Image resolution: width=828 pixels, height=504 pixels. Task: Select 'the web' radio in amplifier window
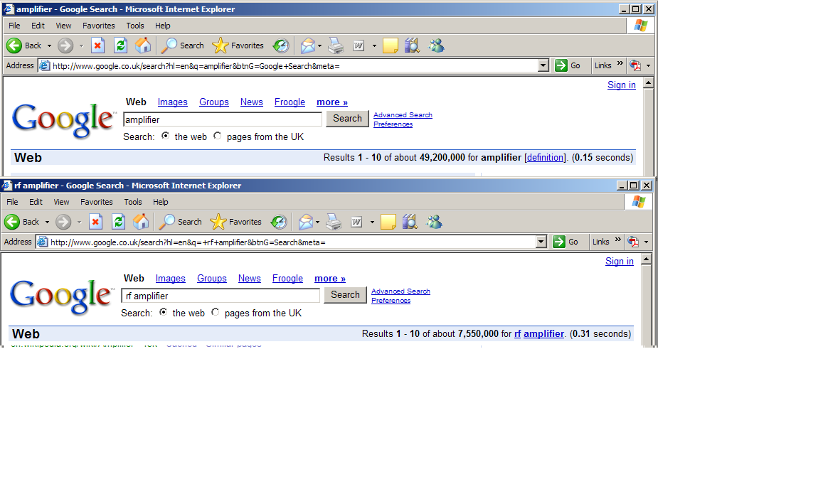coord(165,136)
